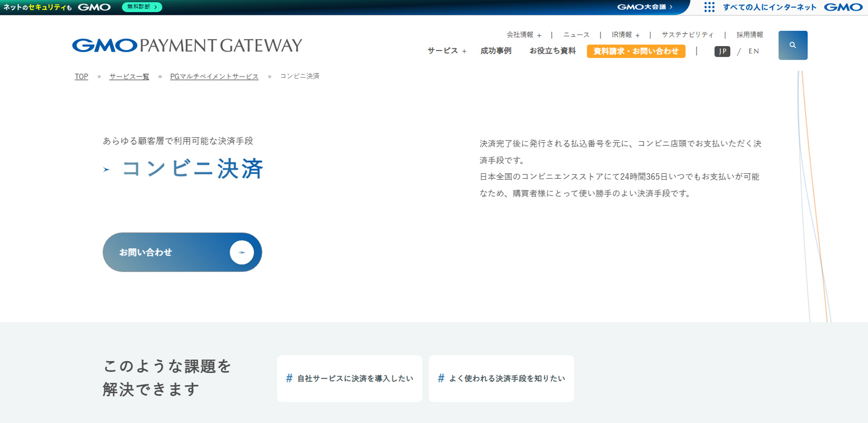Click the hash icon beside 自社サービスに決済を導入したい

289,378
